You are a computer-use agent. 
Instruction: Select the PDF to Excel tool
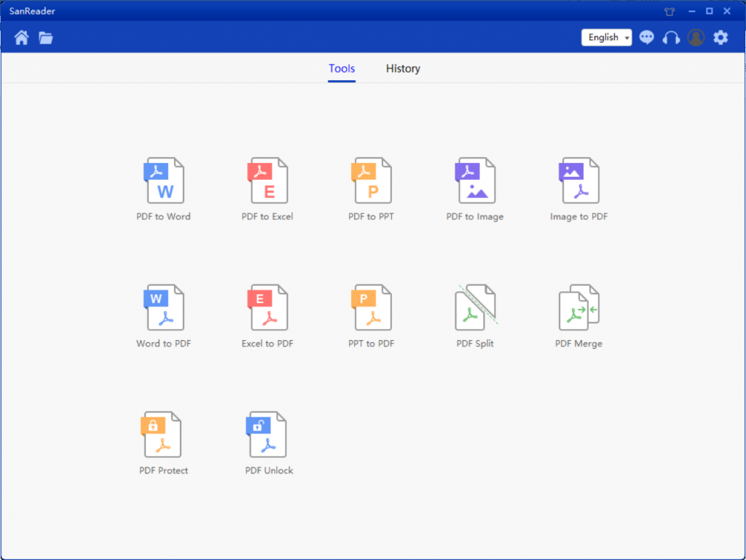[267, 180]
